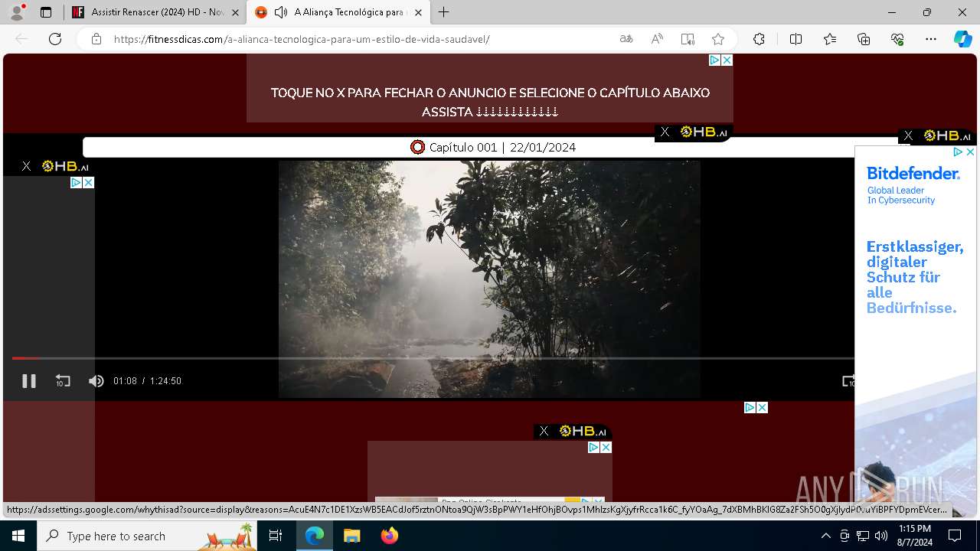Close the A Aliança Tecnológica tab

point(418,12)
